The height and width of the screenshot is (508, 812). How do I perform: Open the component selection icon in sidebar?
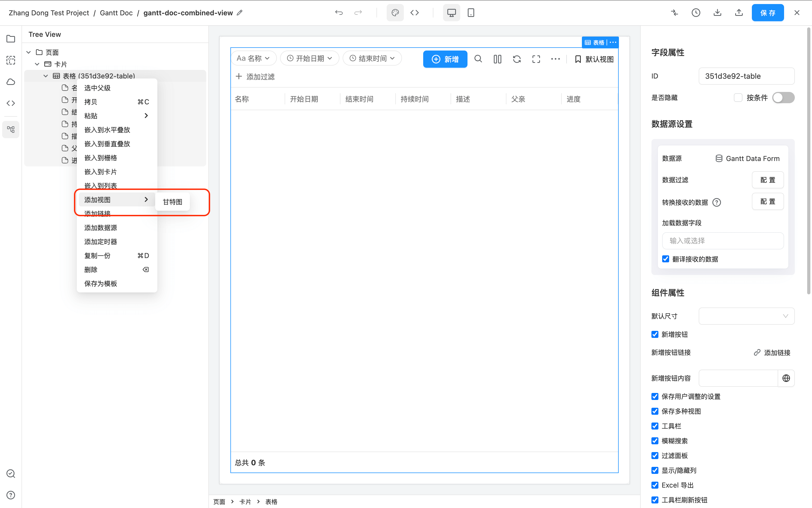(x=11, y=60)
